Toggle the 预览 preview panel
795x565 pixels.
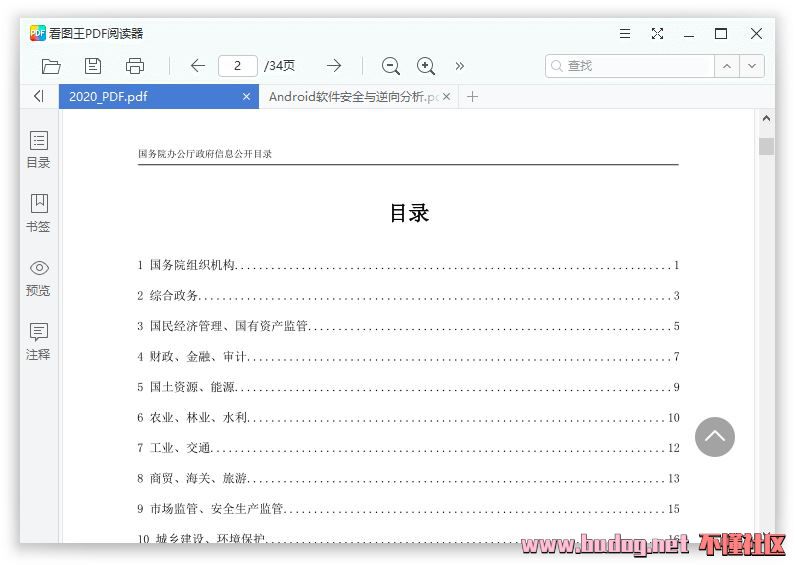[x=38, y=278]
